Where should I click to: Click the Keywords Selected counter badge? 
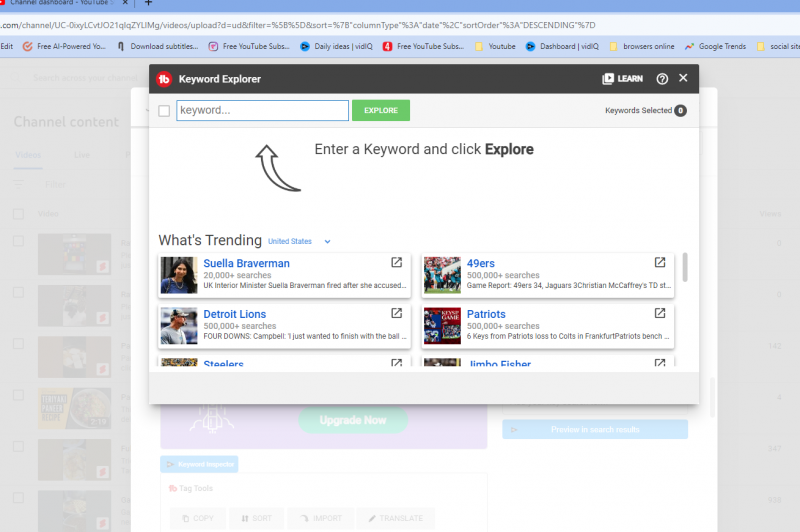click(680, 111)
